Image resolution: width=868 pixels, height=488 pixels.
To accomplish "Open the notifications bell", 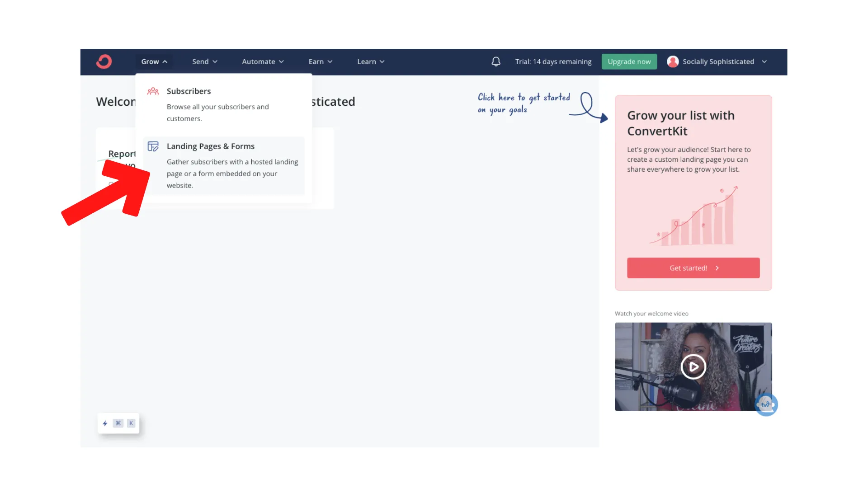I will click(496, 61).
